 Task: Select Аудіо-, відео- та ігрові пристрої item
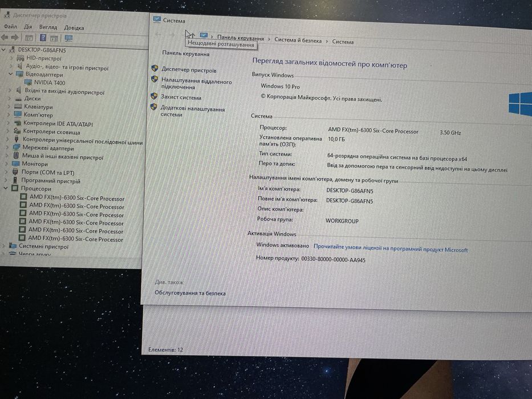(67, 67)
